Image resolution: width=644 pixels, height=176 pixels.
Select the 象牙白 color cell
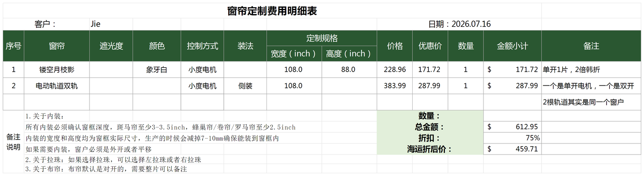[x=157, y=70]
